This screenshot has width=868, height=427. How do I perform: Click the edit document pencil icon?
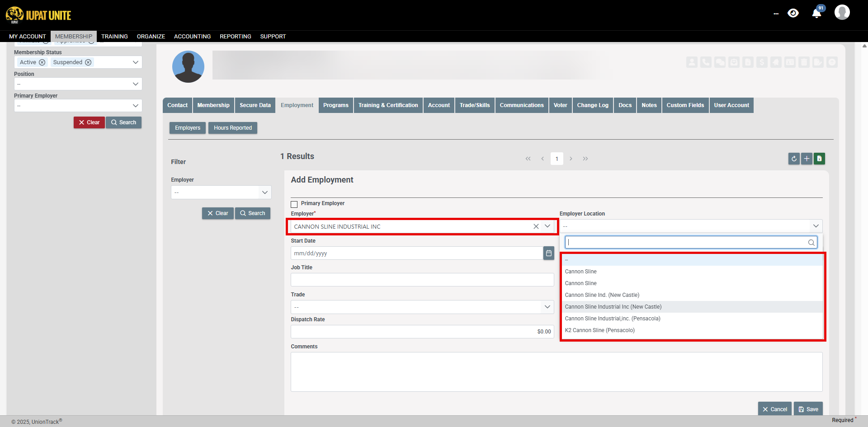click(818, 62)
